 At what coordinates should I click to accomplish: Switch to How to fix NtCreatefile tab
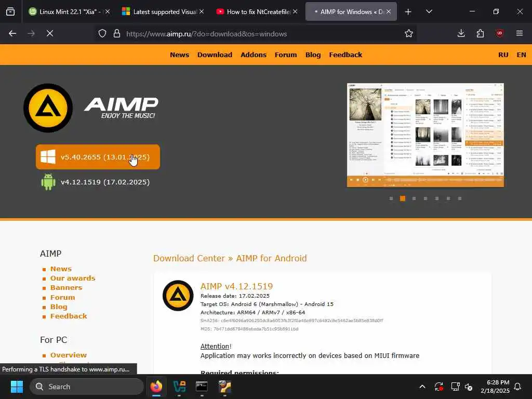[x=257, y=11]
